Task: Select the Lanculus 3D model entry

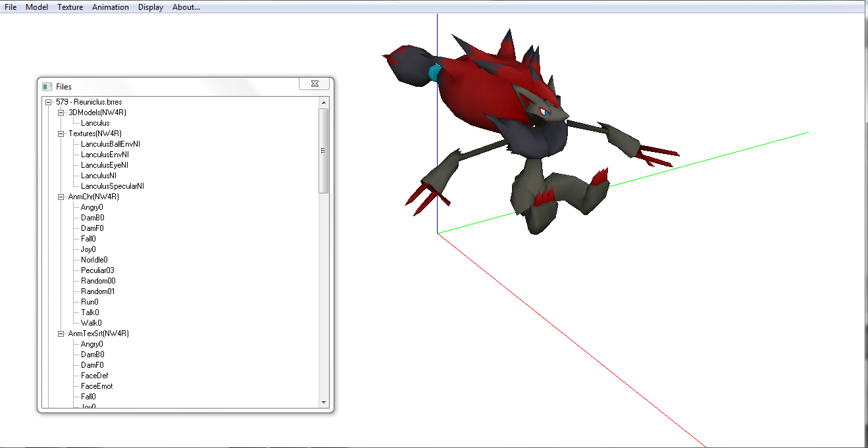Action: 95,123
